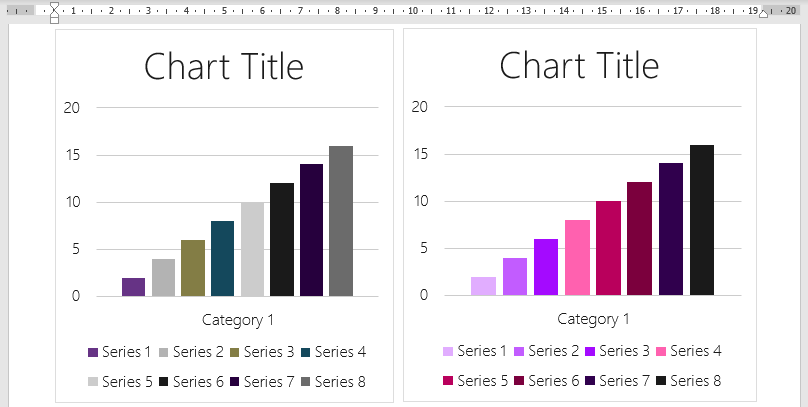The height and width of the screenshot is (407, 808).
Task: Select Series 8 legend swatch in left chart
Action: click(306, 382)
